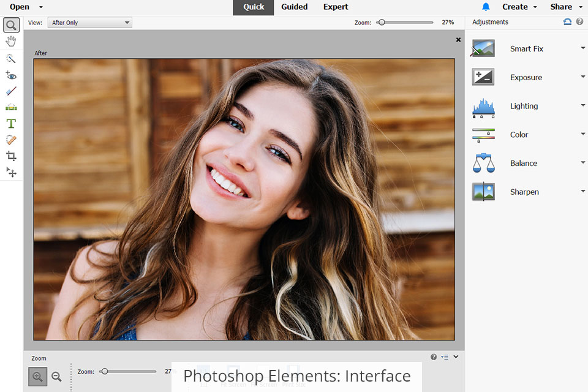Screen dimensions: 588x392
Task: Click the top Zoom slider handle
Action: pos(382,23)
